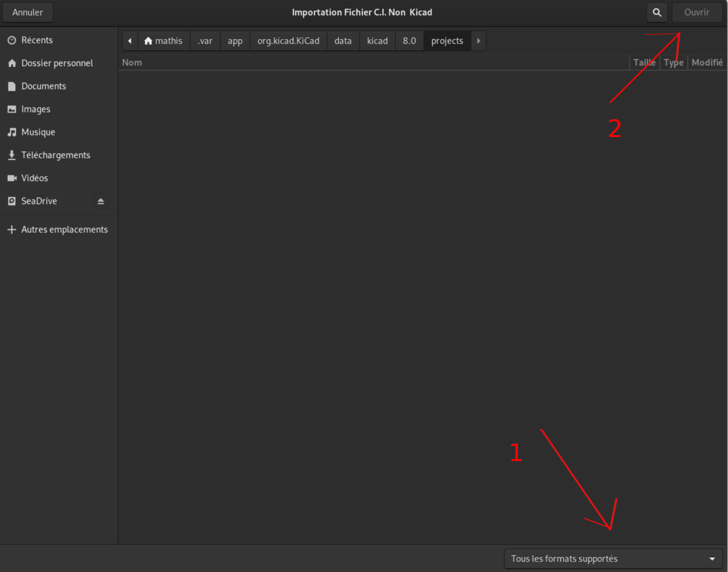Screen dimensions: 728x572
Task: Select Vidéos in the sidebar
Action: 59,178
